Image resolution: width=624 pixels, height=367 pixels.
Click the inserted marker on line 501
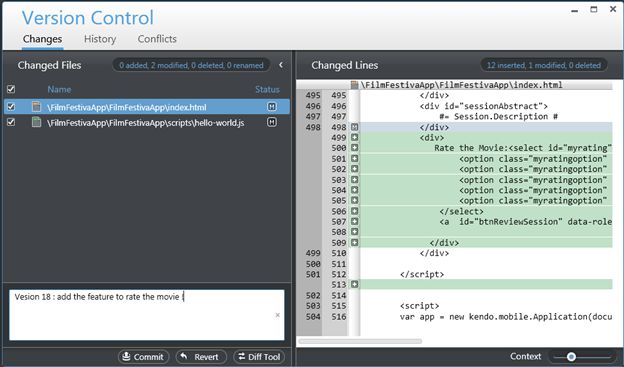355,158
